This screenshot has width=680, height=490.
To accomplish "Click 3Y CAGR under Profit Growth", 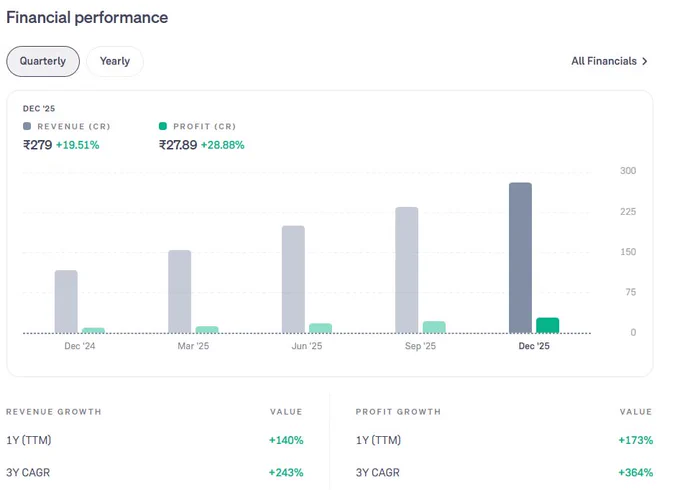I will pyautogui.click(x=378, y=472).
